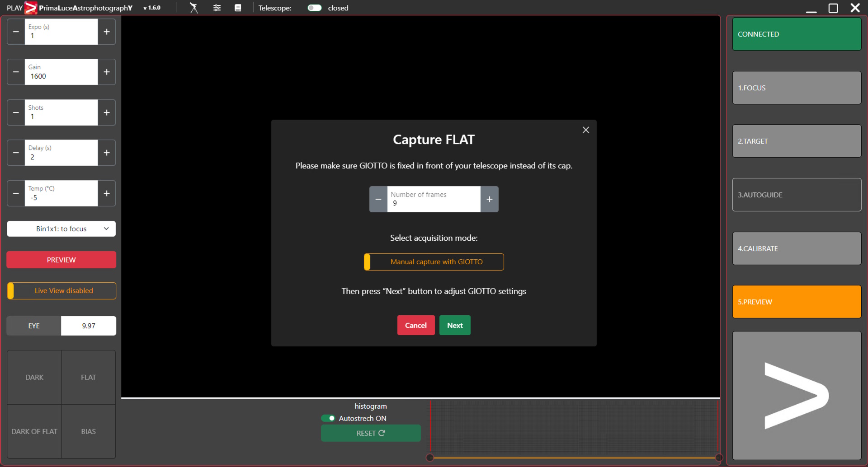Open the 2.TARGET step
This screenshot has height=467, width=868.
[797, 141]
